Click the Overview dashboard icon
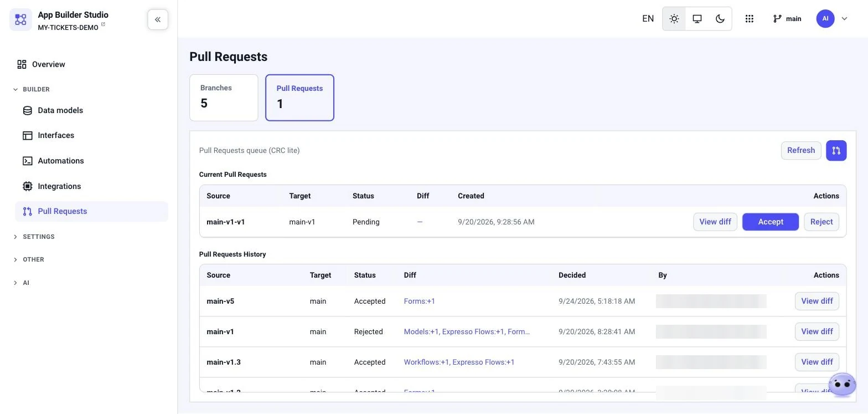Image resolution: width=868 pixels, height=414 pixels. [22, 65]
